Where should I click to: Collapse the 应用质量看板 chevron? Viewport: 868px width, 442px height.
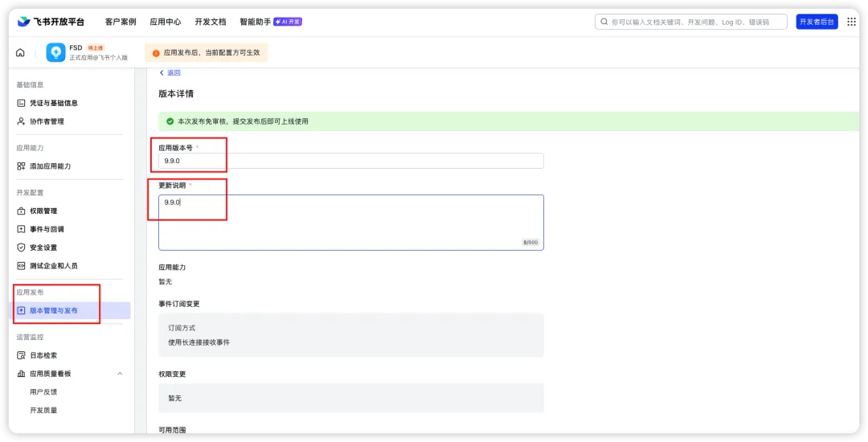point(120,374)
